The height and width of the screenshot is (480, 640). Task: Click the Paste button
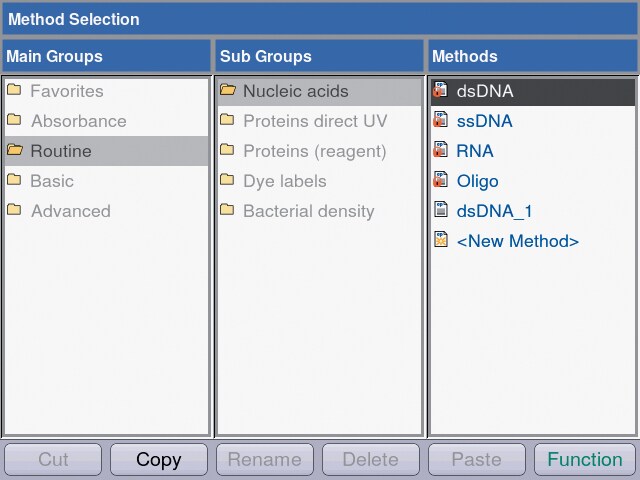click(x=477, y=460)
